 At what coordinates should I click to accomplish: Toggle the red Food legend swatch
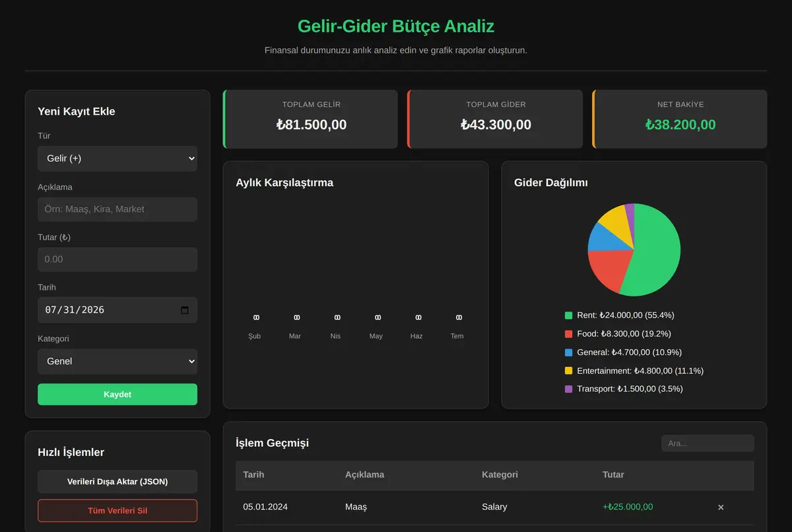[569, 334]
